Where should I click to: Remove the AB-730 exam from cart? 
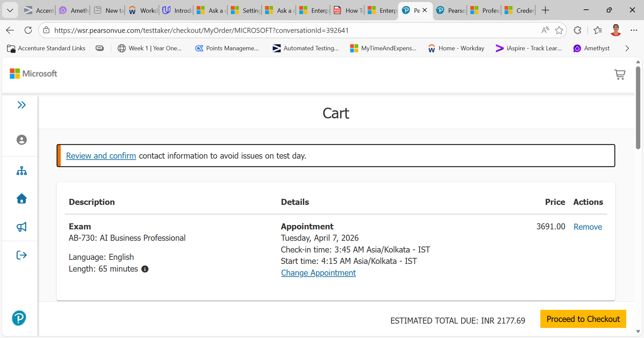click(x=588, y=227)
